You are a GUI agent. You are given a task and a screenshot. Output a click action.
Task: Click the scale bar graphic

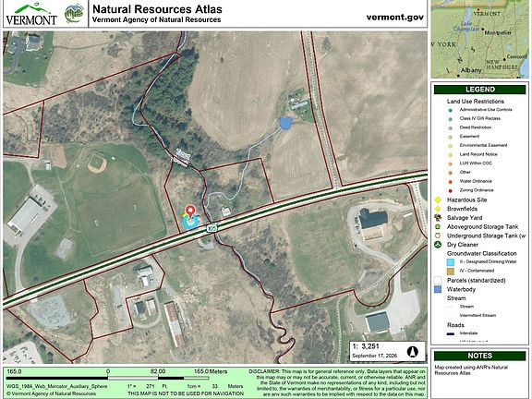pos(107,378)
